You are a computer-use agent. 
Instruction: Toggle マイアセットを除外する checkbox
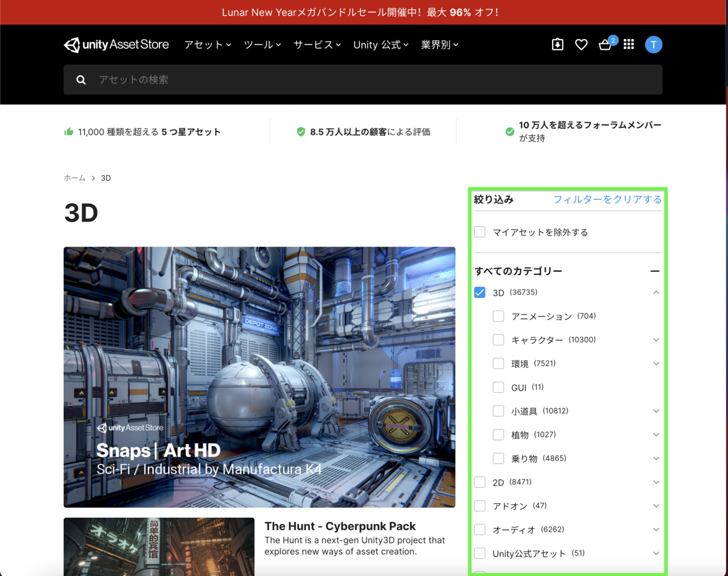tap(480, 232)
